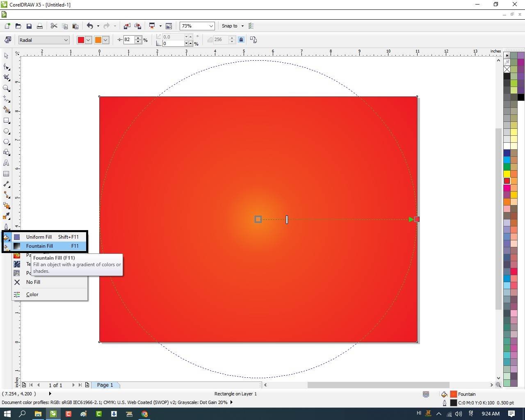Image resolution: width=525 pixels, height=420 pixels.
Task: Click the Export icon
Action: 138,26
